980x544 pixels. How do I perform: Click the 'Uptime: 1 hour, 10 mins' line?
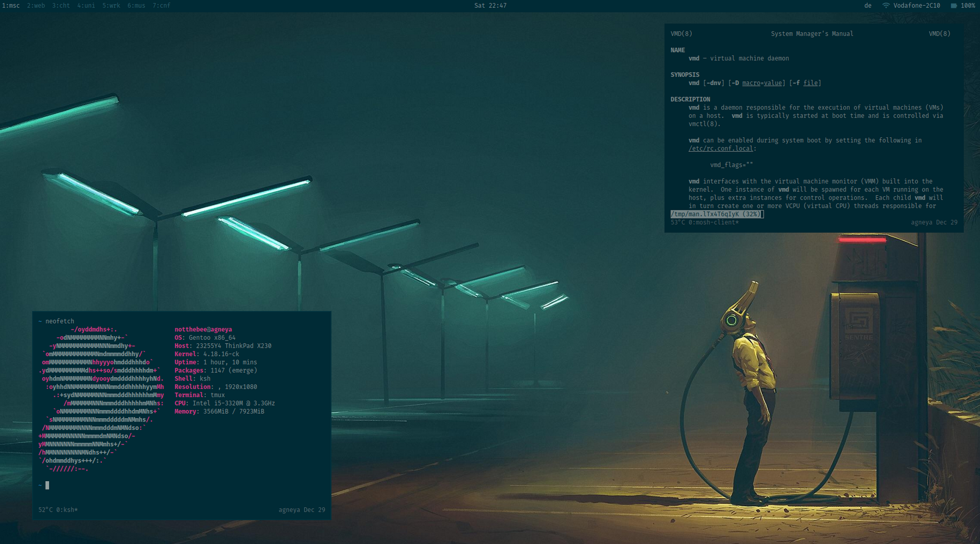tap(215, 363)
